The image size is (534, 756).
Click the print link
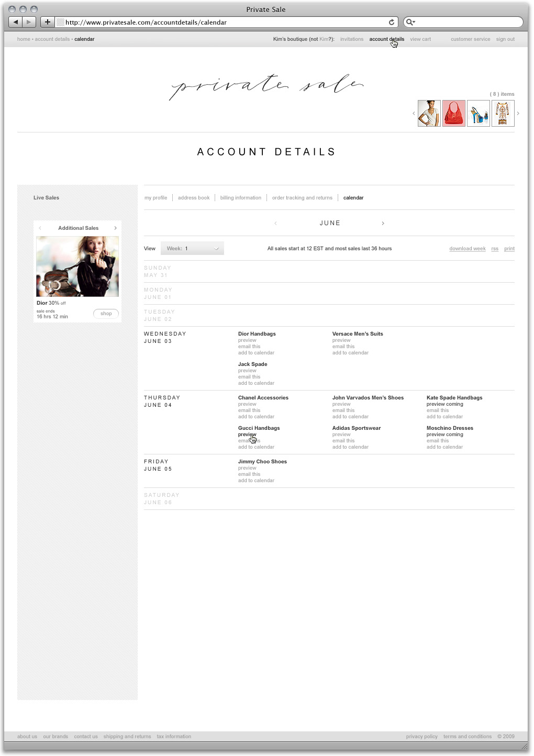pyautogui.click(x=509, y=249)
